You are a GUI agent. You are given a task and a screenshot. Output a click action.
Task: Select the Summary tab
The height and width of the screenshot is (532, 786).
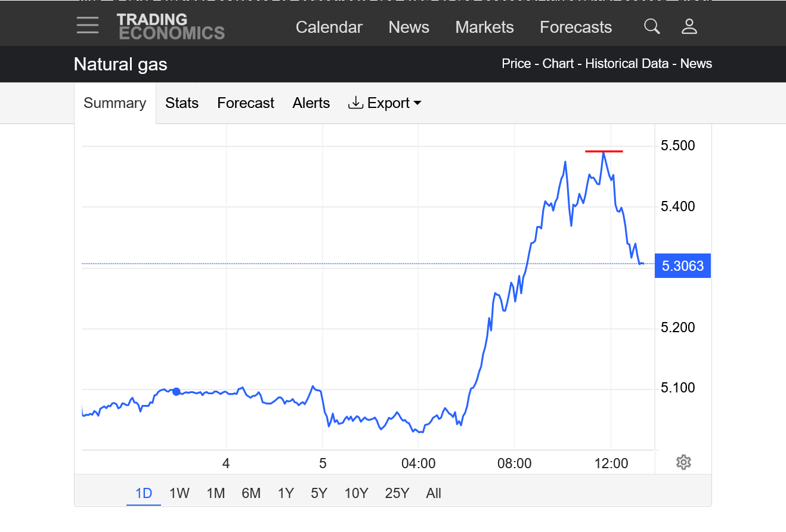115,103
